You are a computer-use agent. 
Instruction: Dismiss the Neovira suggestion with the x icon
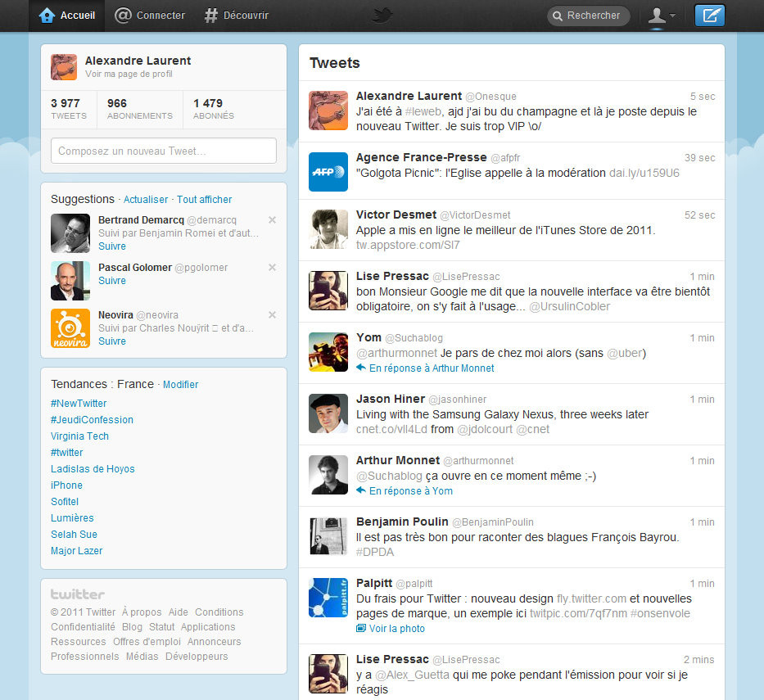point(272,314)
